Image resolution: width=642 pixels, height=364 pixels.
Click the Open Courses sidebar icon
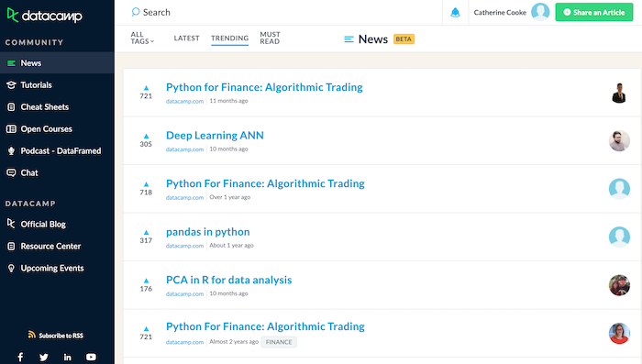click(11, 129)
